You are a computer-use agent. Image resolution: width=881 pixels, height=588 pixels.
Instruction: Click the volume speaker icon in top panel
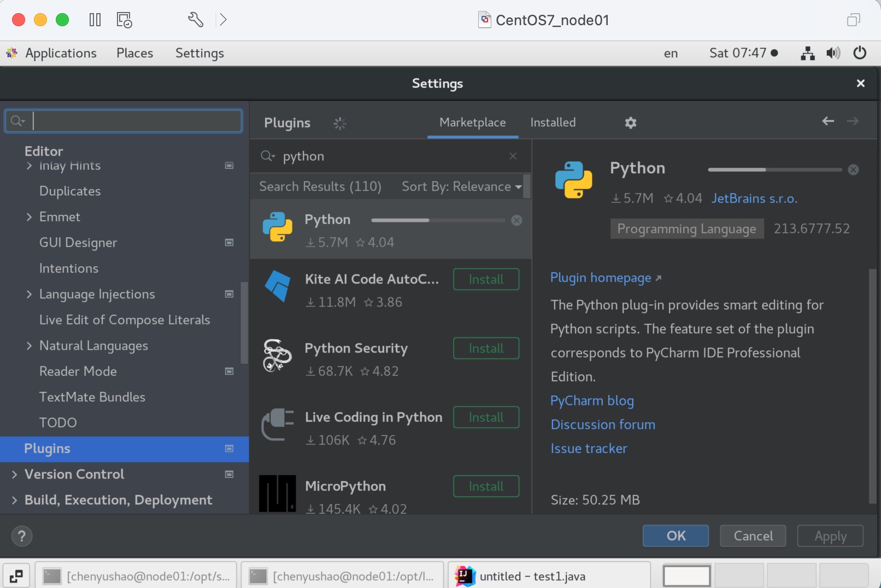pyautogui.click(x=833, y=53)
